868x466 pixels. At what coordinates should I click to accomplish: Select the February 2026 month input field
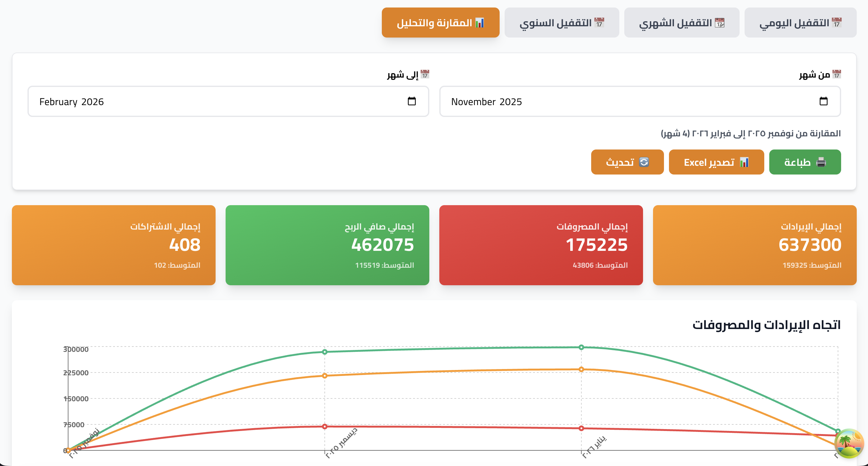[202, 102]
